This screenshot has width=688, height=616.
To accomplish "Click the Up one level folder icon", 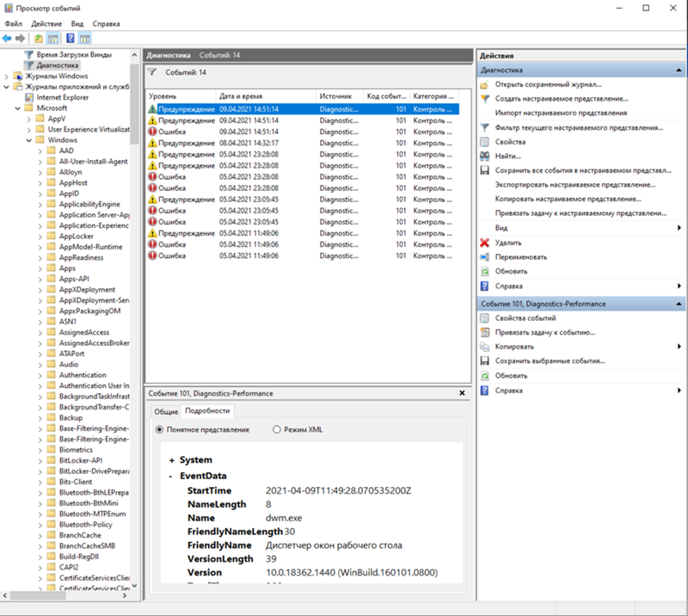I will (x=39, y=39).
